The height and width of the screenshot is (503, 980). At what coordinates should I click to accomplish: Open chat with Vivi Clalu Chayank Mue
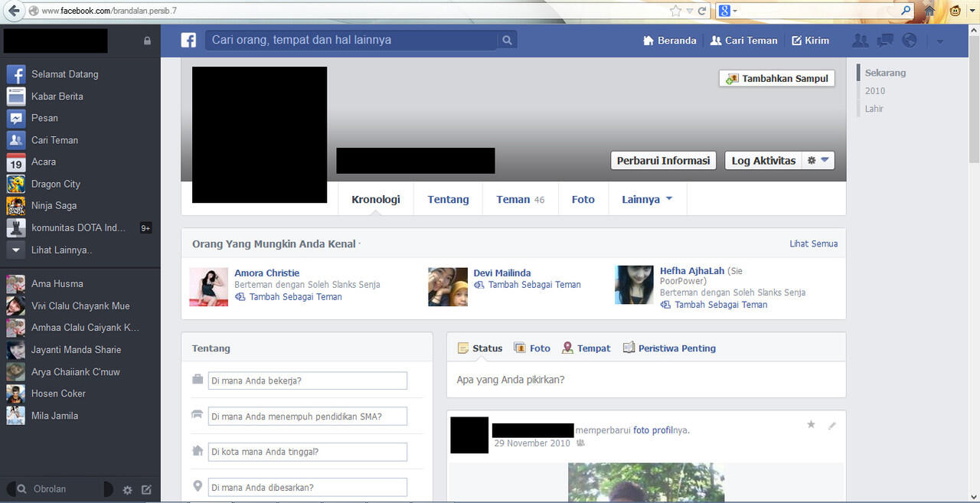[x=80, y=305]
